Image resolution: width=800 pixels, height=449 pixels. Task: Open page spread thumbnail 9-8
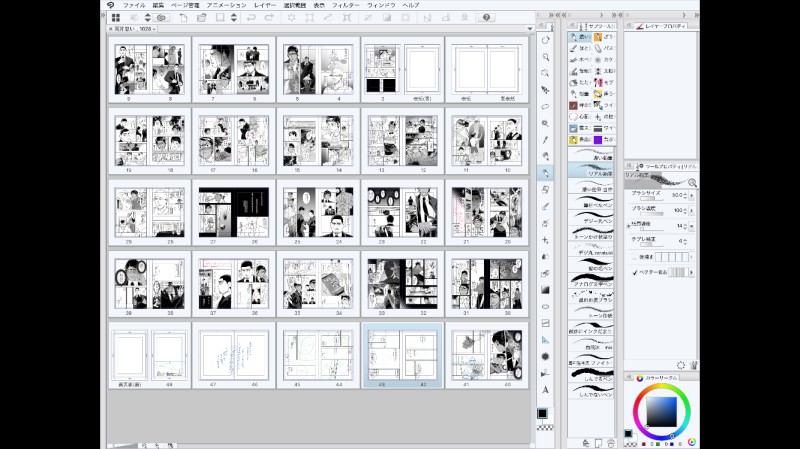[x=149, y=69]
